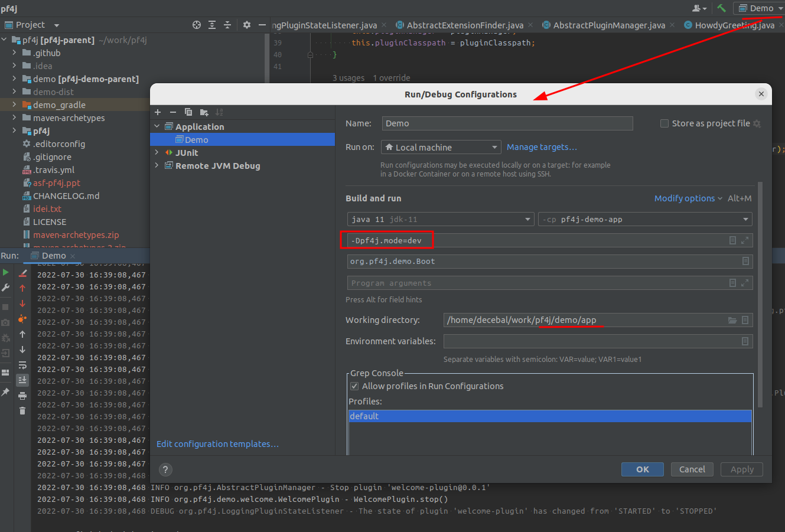Collapse Application node in configurations tree
This screenshot has width=785, height=532.
(x=157, y=127)
